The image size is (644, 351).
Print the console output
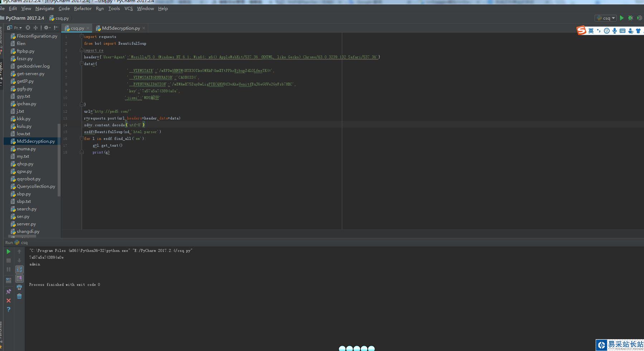pyautogui.click(x=19, y=287)
